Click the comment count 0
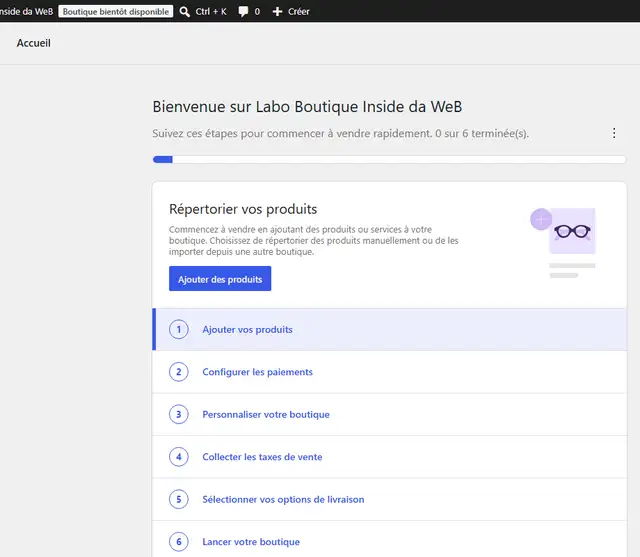The image size is (640, 557). point(257,11)
